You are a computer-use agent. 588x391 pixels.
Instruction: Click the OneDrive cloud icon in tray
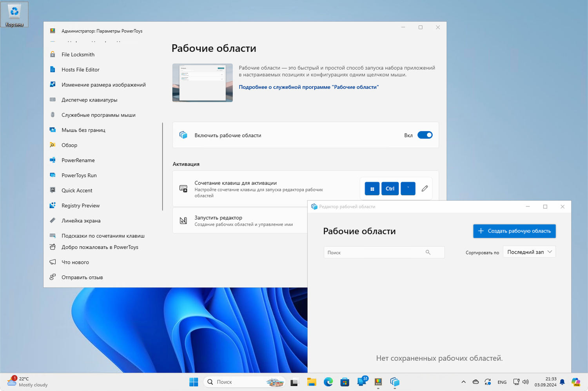point(475,382)
